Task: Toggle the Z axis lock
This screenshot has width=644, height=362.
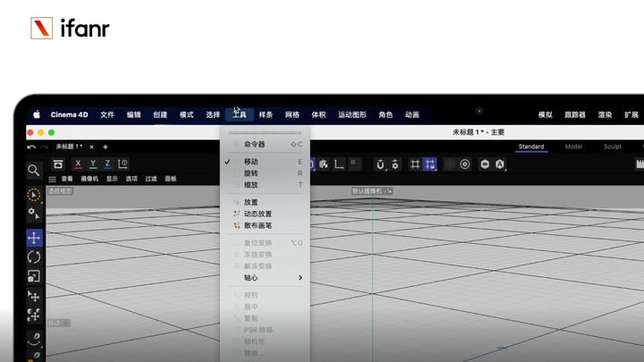Action: [107, 164]
